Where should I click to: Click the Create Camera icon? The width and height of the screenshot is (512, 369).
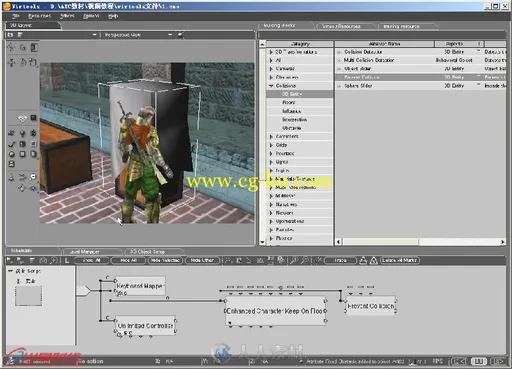(11, 133)
